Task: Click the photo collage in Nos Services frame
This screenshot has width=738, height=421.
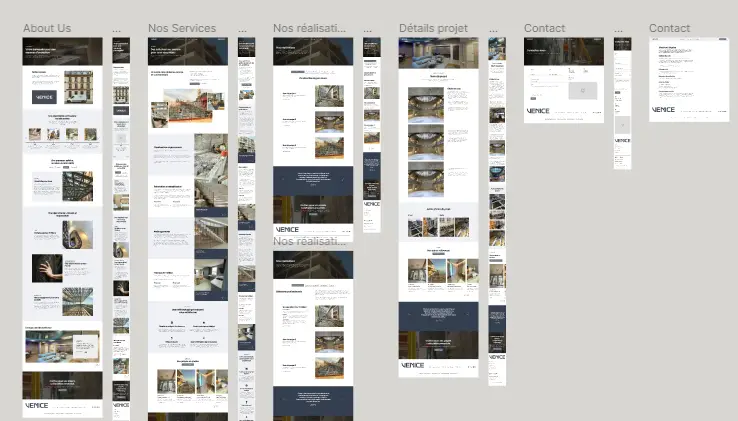Action: pos(187,108)
